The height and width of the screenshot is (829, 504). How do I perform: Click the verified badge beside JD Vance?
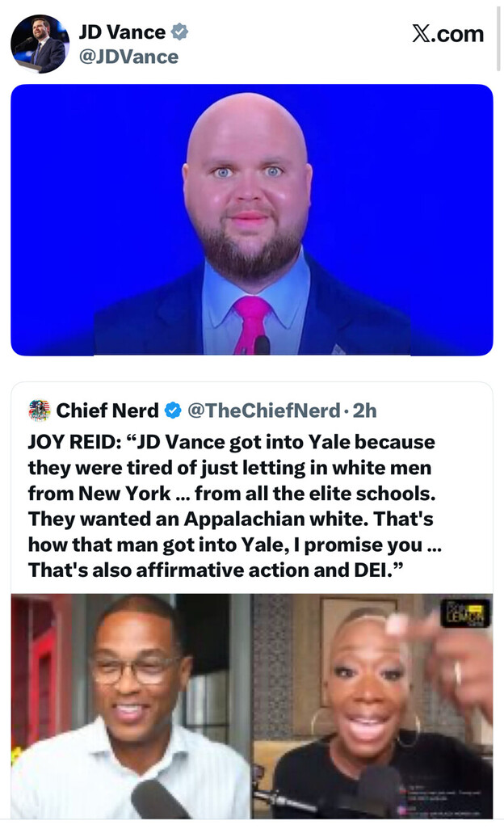(x=179, y=32)
